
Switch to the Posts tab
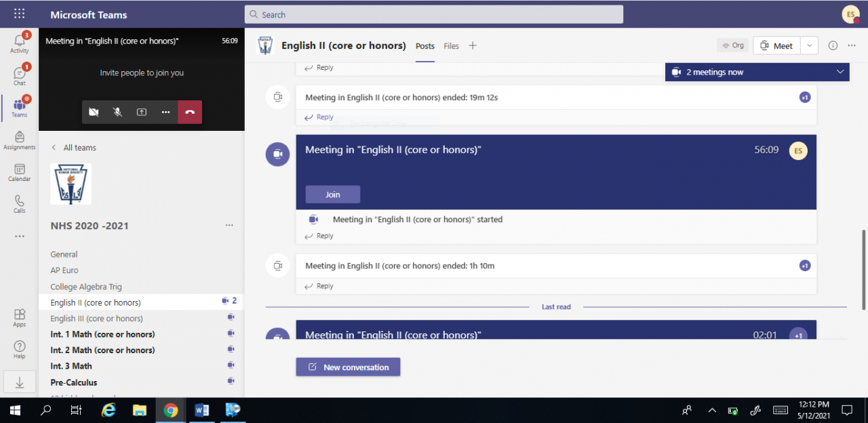[x=425, y=46]
